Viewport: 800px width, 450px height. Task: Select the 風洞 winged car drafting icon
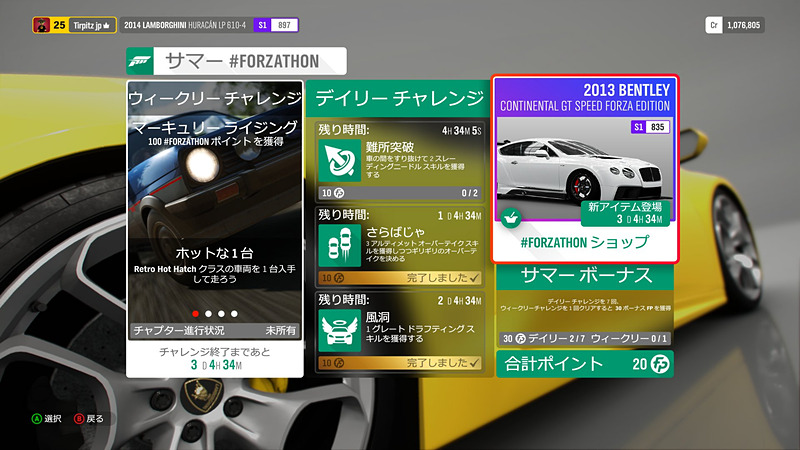(x=339, y=331)
